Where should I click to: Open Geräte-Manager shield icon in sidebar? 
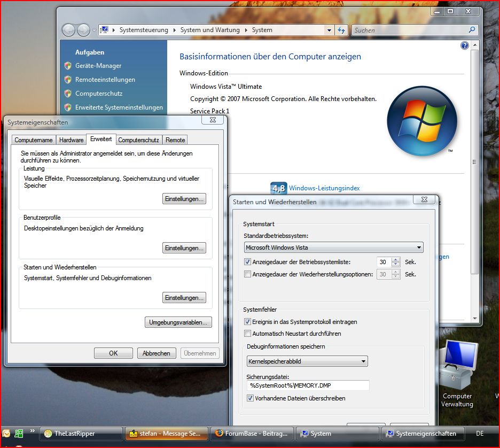[68, 66]
